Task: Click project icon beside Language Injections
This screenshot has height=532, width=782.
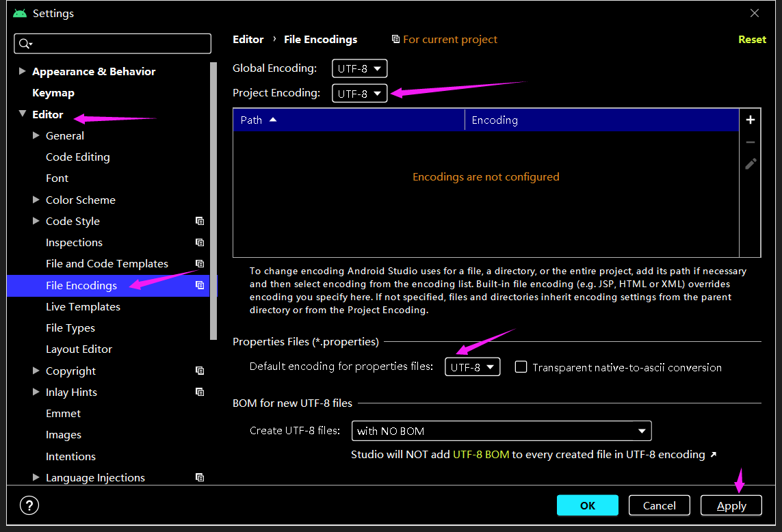Action: (200, 478)
